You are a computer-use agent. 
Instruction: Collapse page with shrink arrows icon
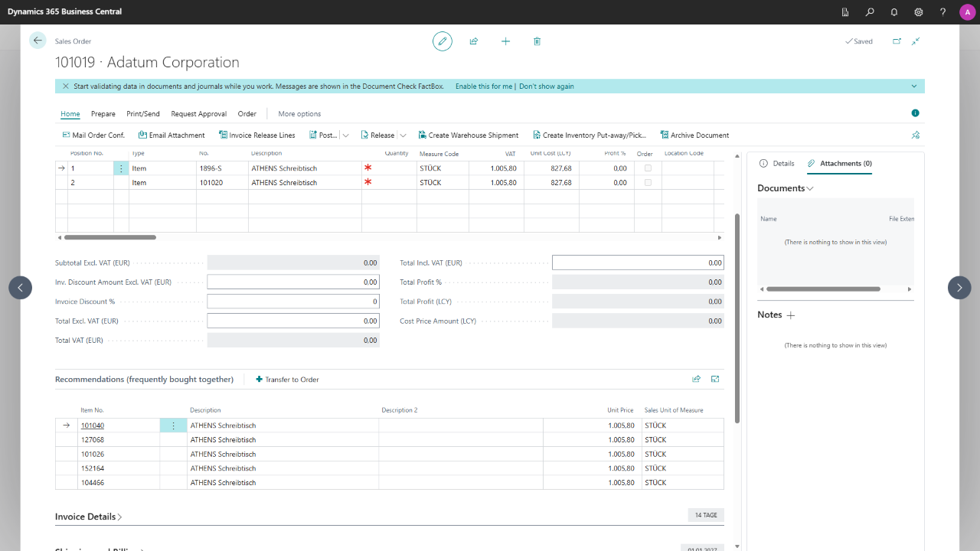(x=916, y=41)
